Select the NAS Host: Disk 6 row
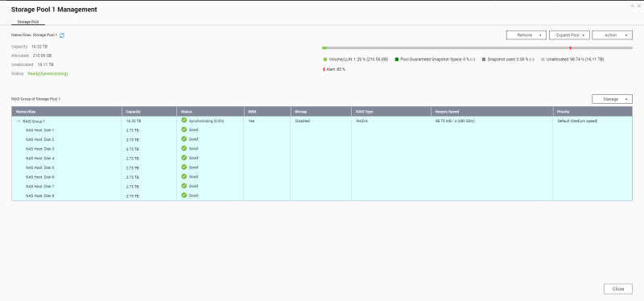The image size is (644, 301). click(x=322, y=177)
